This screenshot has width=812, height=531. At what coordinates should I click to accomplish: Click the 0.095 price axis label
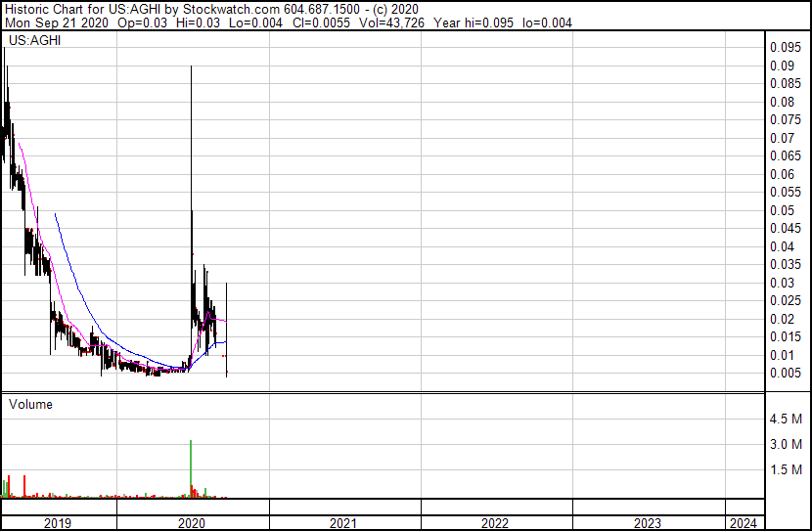785,48
